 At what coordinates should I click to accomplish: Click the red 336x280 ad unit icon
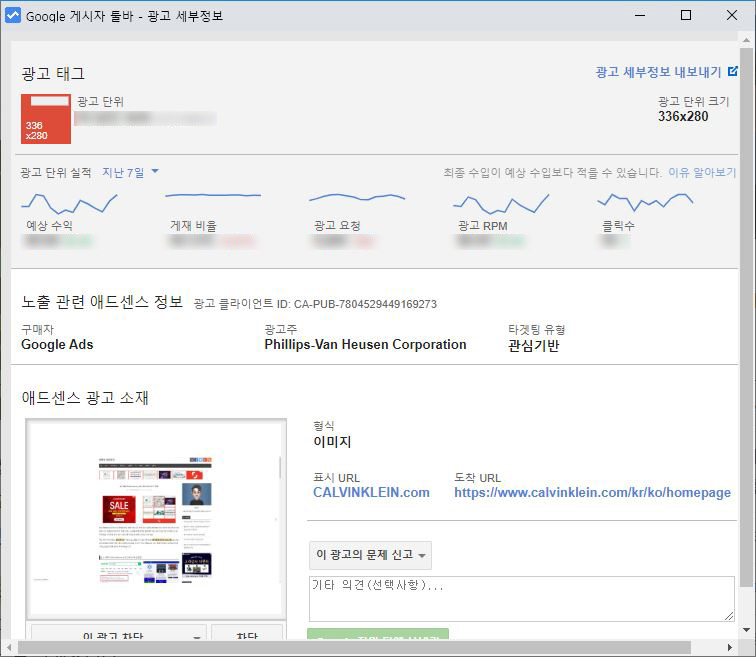[x=46, y=119]
